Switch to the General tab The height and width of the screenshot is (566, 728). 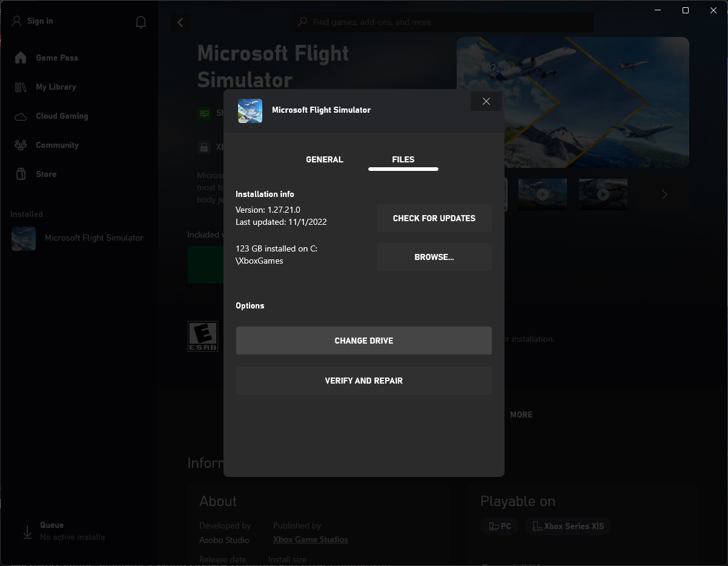(x=324, y=159)
